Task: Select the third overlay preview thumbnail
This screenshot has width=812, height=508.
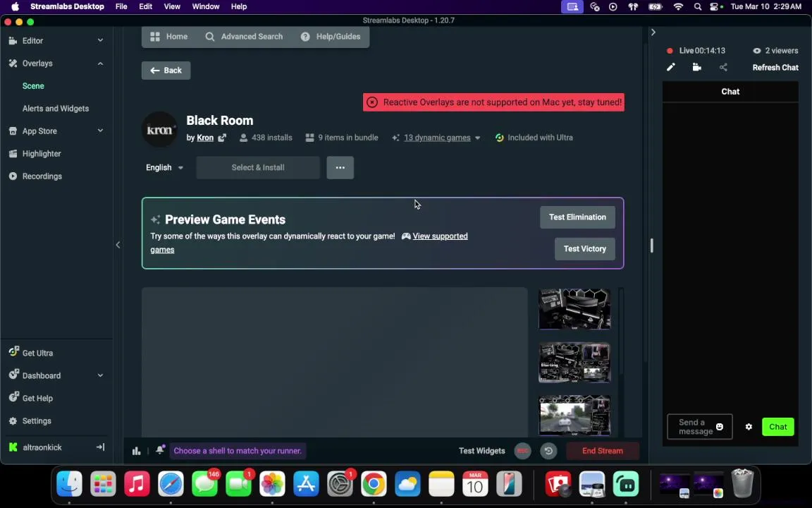Action: click(x=574, y=415)
